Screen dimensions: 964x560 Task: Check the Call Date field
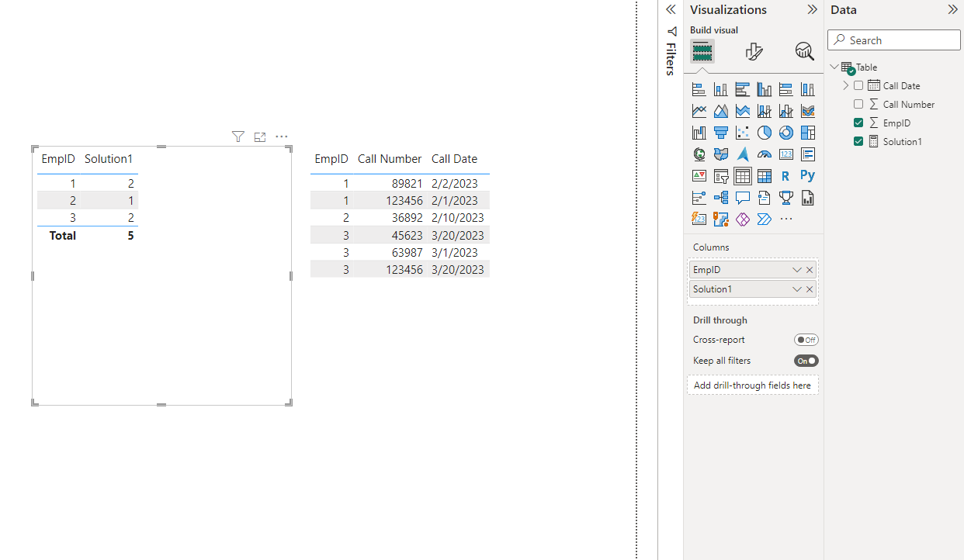[858, 86]
